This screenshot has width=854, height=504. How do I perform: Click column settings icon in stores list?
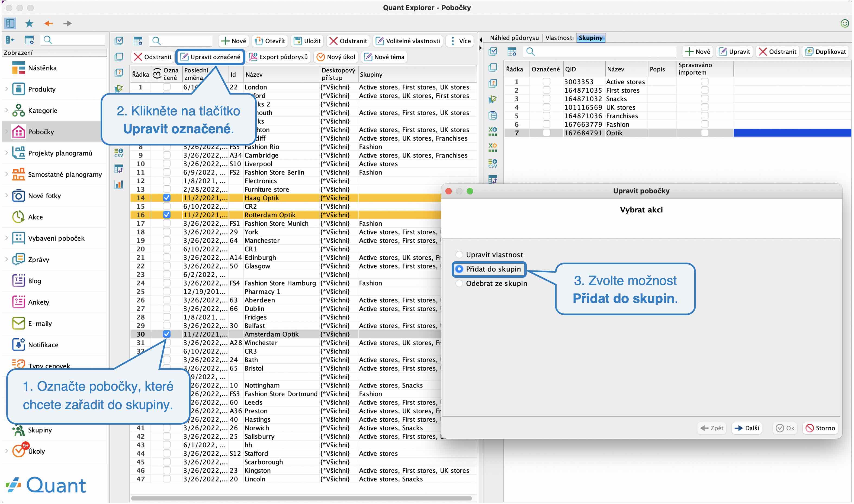pyautogui.click(x=137, y=41)
